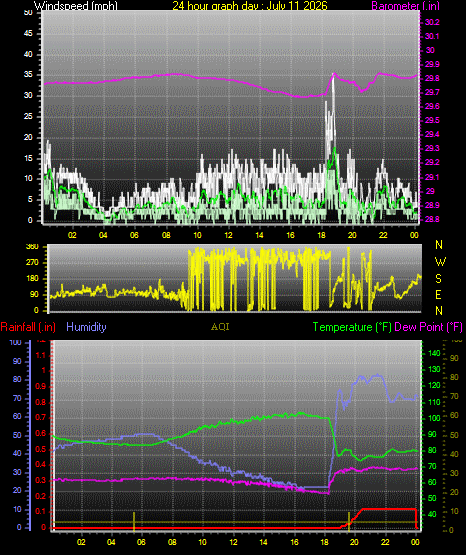Click the '180' wind direction scale value
Viewport: 466px width, 555px height.
(x=32, y=279)
